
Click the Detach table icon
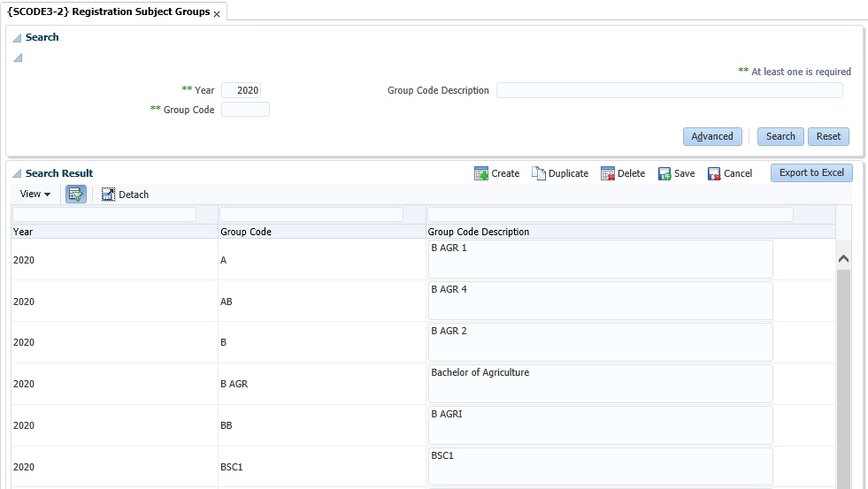click(108, 195)
